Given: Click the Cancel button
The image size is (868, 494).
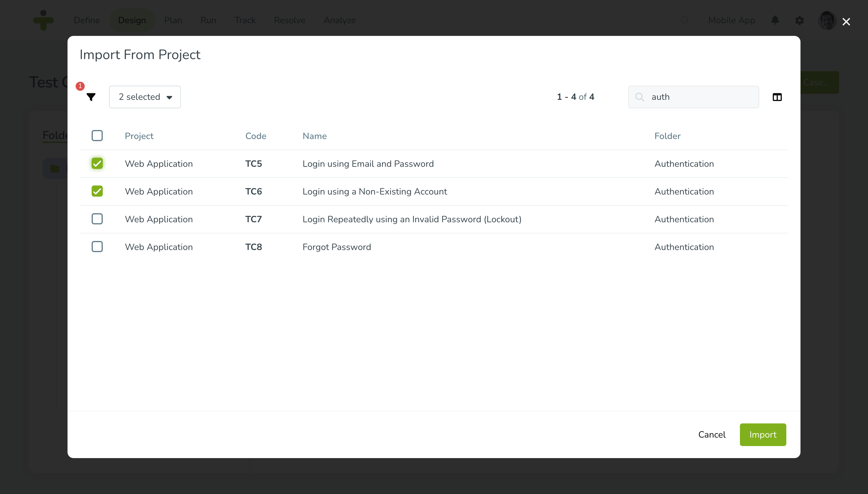Looking at the screenshot, I should coord(712,435).
